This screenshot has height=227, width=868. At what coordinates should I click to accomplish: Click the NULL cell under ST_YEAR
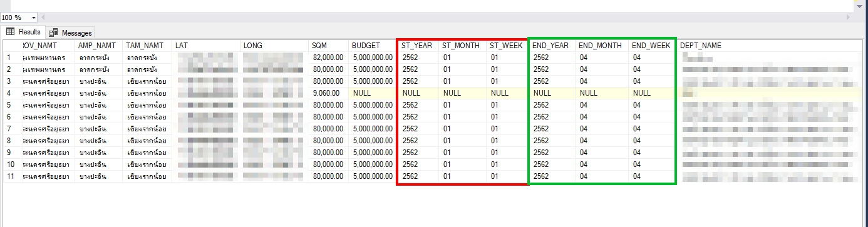tap(418, 93)
